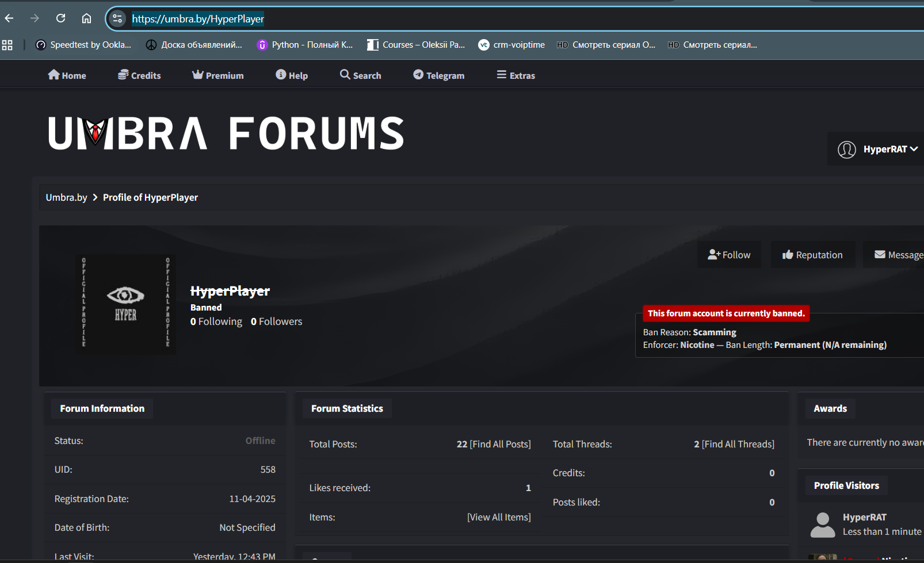Click the Umbra.by breadcrumb link

(x=66, y=197)
